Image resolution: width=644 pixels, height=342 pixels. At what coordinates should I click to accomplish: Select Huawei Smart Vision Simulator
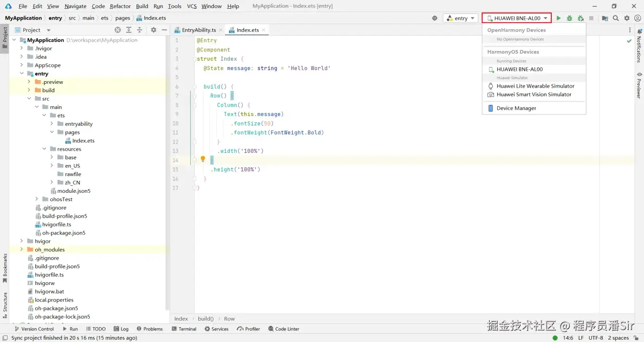tap(534, 94)
